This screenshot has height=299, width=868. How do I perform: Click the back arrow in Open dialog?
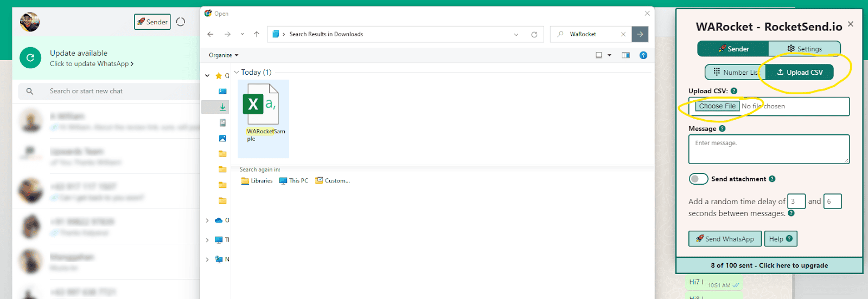[210, 34]
